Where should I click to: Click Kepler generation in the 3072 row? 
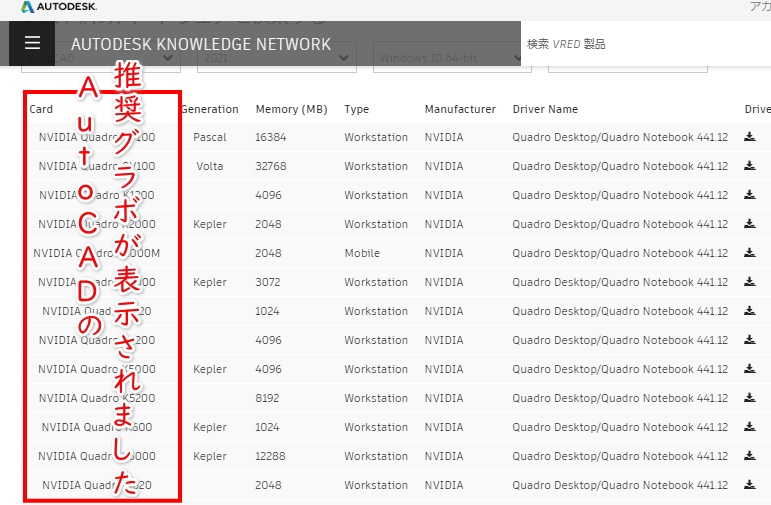pyautogui.click(x=209, y=282)
